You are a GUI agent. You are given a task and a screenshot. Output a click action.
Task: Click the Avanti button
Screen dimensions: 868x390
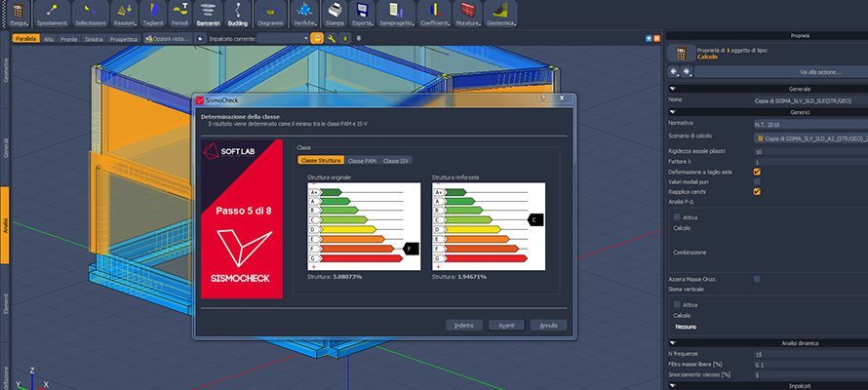[506, 326]
